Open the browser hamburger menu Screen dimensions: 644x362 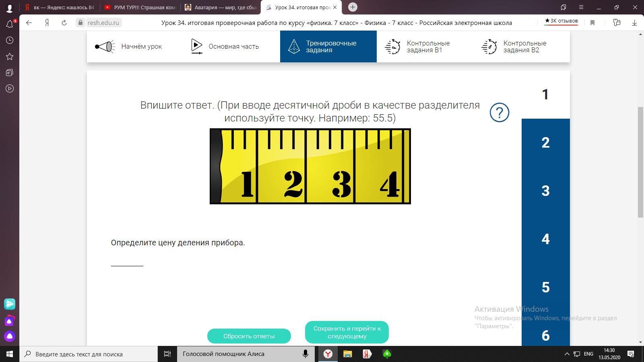click(581, 7)
